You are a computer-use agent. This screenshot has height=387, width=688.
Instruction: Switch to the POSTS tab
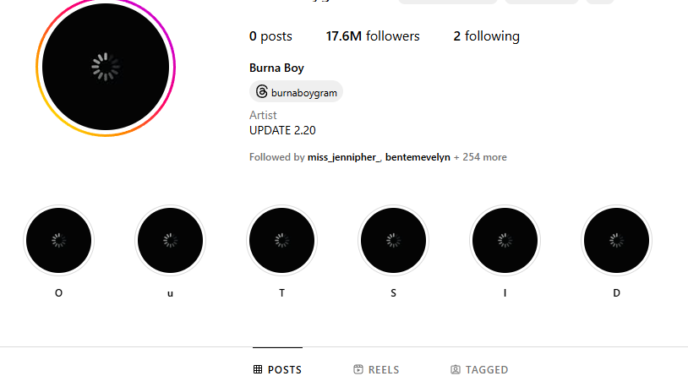(277, 369)
